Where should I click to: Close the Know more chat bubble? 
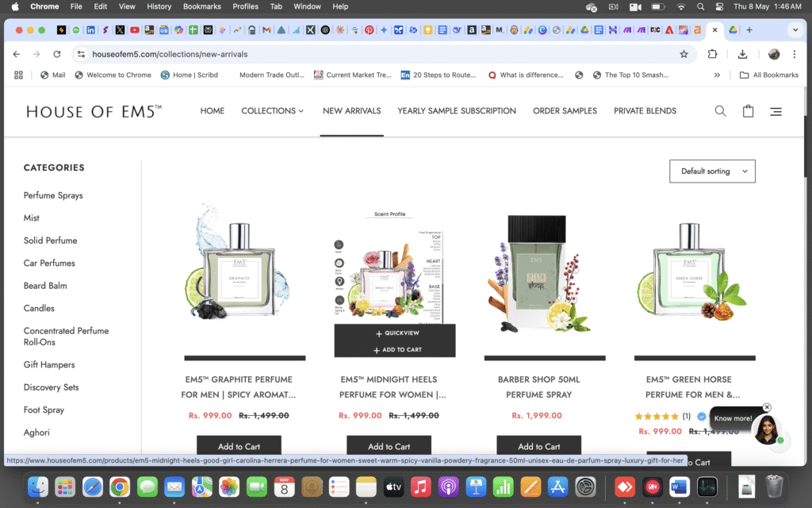(767, 407)
